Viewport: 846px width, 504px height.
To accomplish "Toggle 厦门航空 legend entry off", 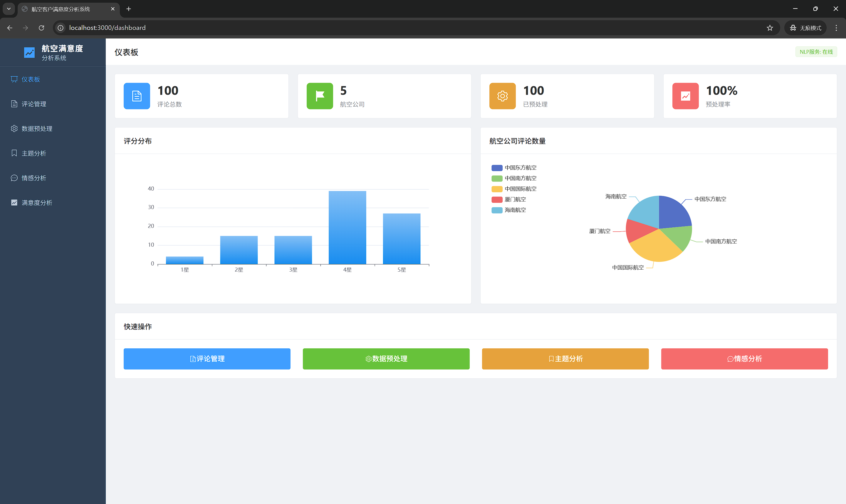I will (x=509, y=199).
